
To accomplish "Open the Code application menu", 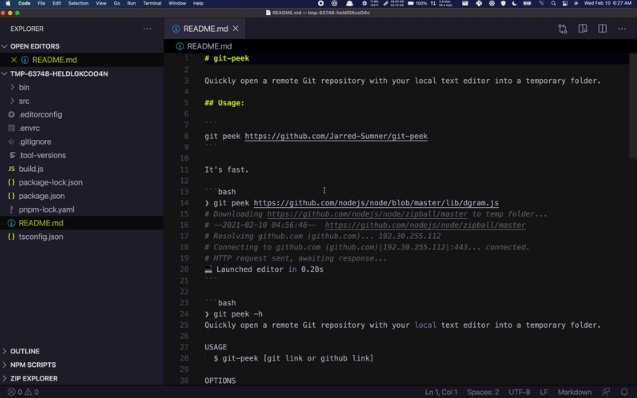I will (24, 3).
